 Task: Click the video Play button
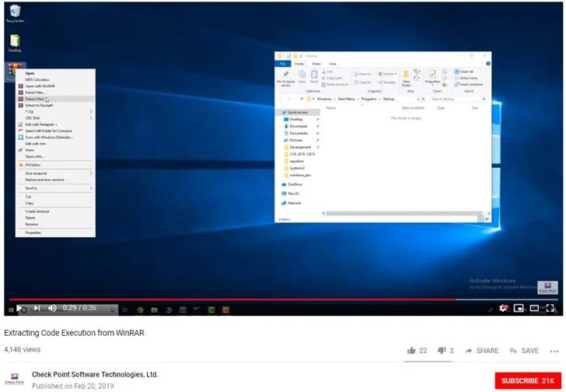tap(19, 308)
